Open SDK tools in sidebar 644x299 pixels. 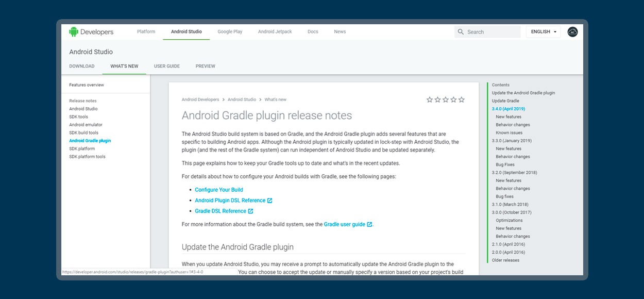coord(79,117)
